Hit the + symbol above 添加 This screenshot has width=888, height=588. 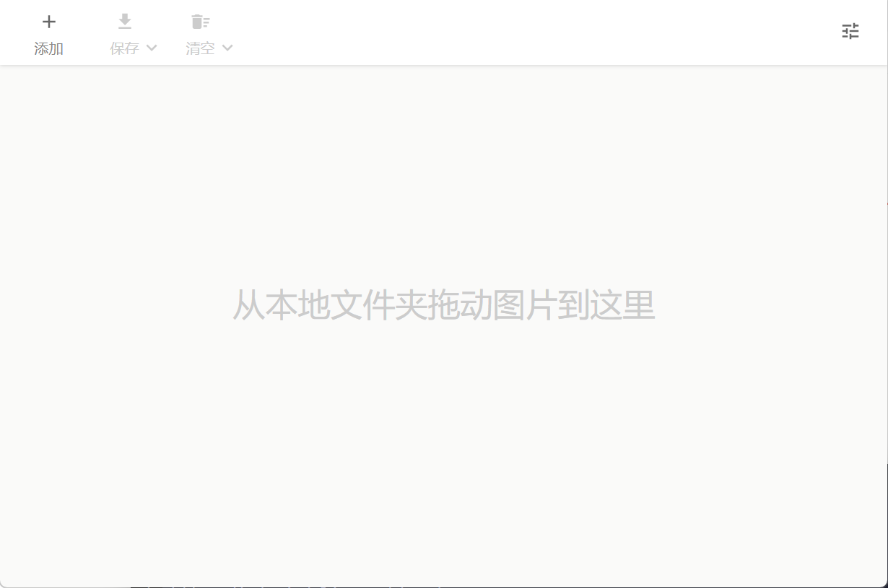point(48,22)
